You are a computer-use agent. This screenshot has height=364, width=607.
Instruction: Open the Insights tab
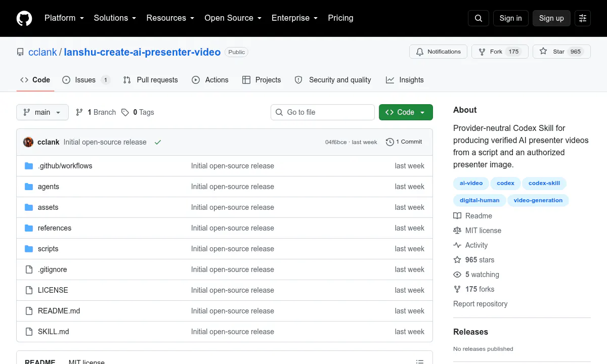[405, 80]
